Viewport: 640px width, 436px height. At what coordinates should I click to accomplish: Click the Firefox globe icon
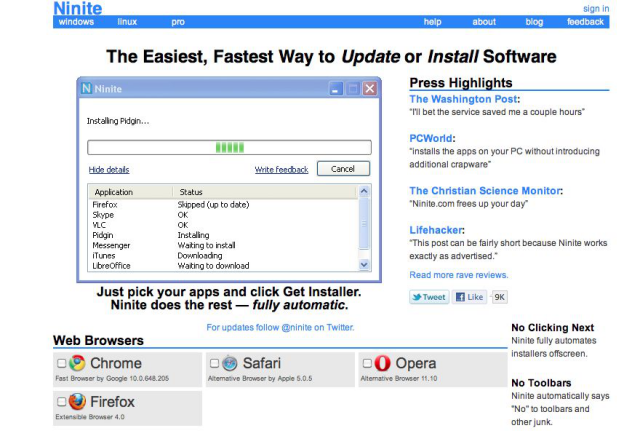(77, 402)
